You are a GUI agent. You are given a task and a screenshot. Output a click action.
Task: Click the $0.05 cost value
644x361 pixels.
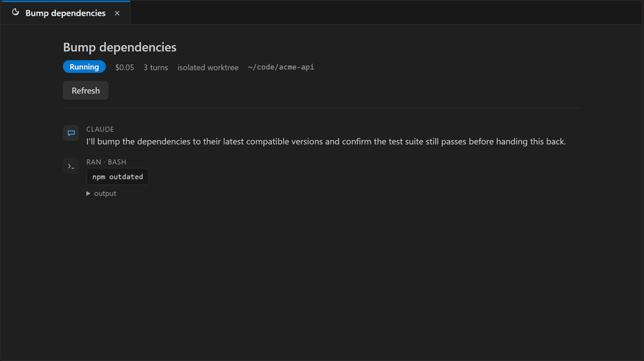tap(125, 67)
